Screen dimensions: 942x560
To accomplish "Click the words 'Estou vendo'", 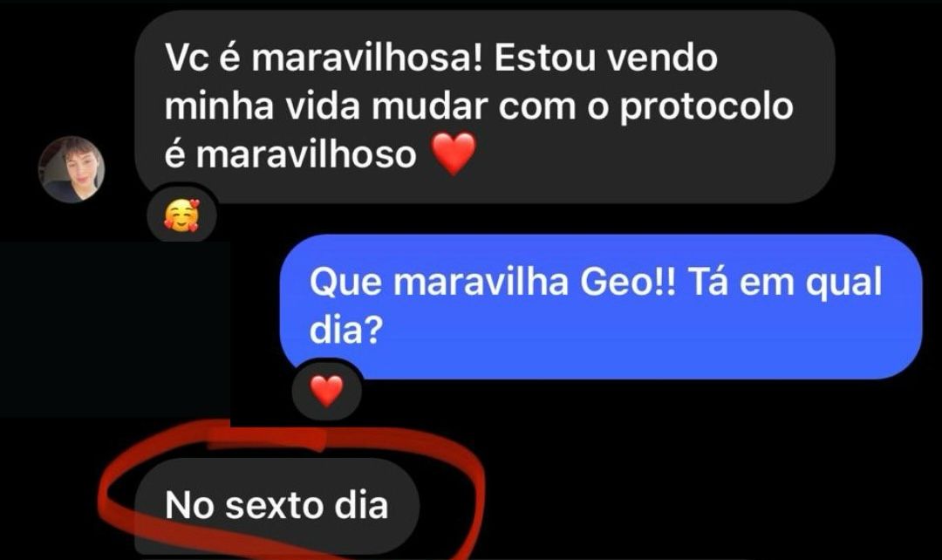I will [606, 58].
